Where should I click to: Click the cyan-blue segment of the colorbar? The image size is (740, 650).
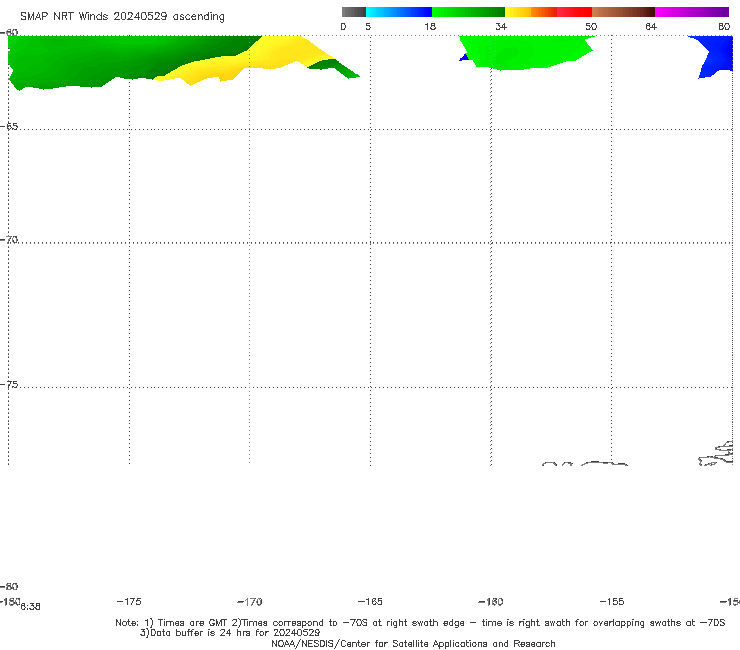click(x=399, y=12)
